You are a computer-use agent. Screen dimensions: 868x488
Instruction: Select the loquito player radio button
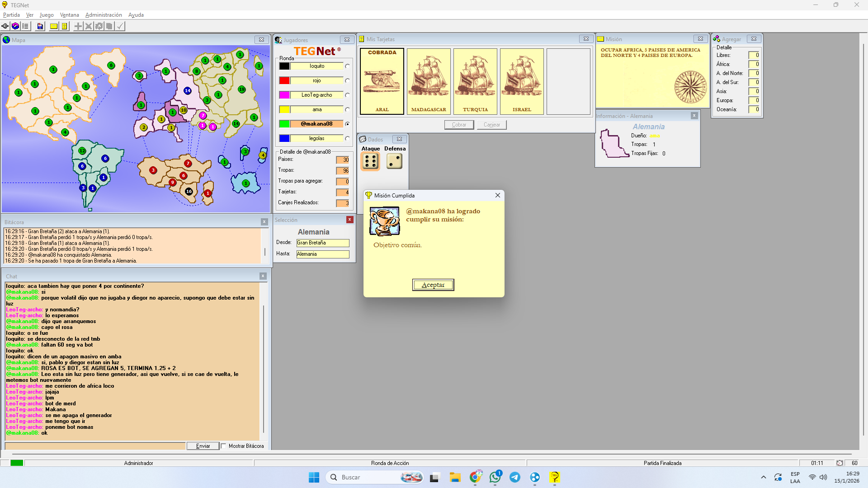point(347,66)
